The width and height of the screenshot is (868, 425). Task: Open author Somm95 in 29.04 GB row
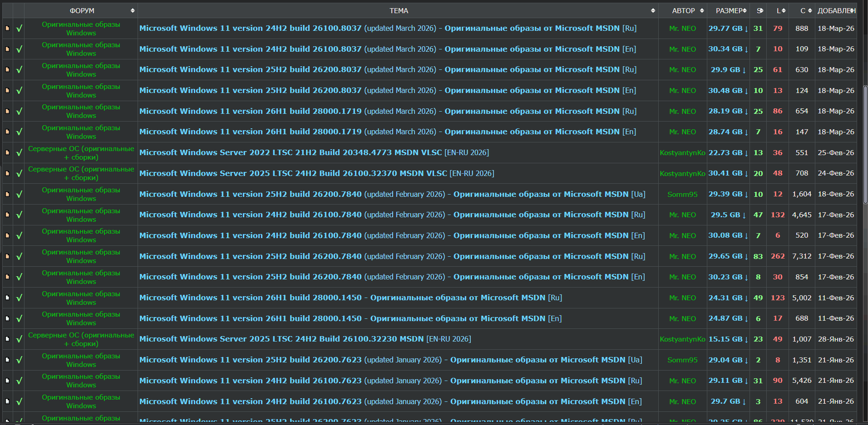point(682,360)
